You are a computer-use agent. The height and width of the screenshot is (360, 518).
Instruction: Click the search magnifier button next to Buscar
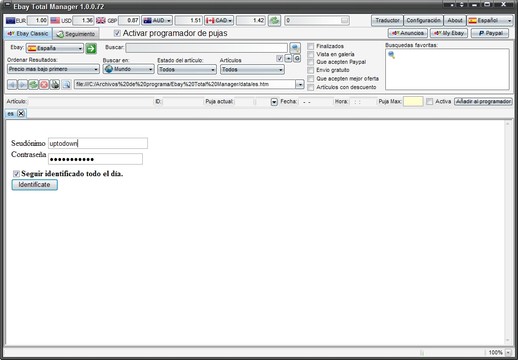coord(295,48)
